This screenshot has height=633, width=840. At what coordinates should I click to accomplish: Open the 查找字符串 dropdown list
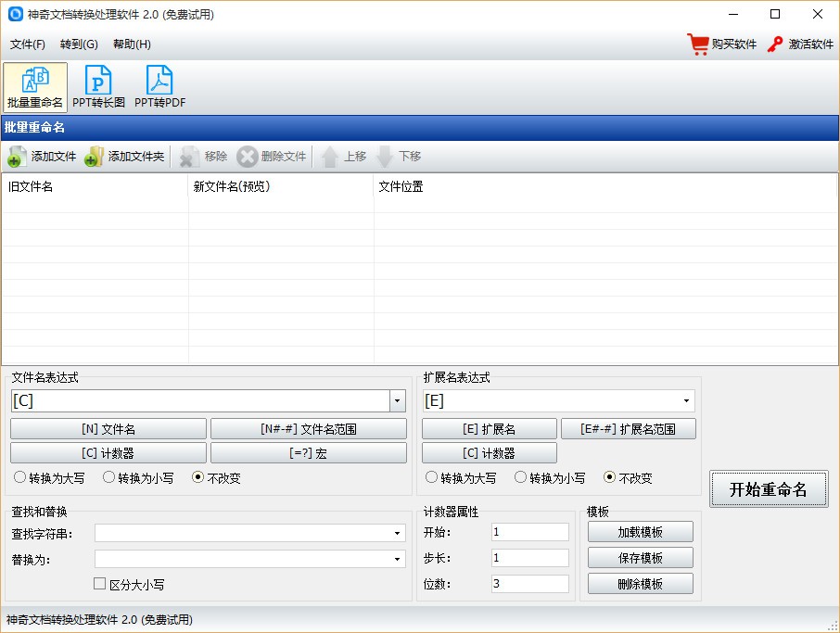[397, 533]
